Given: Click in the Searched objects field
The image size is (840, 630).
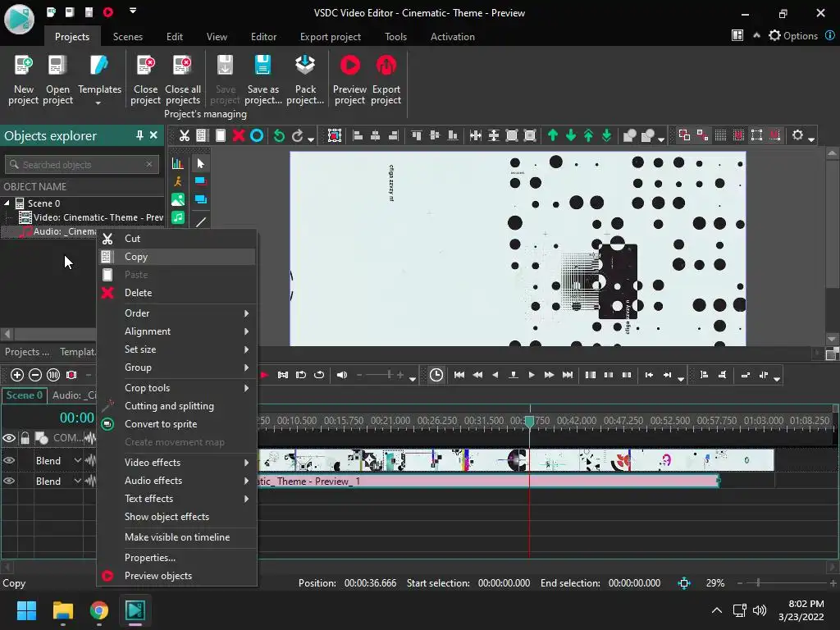Looking at the screenshot, I should click(82, 164).
